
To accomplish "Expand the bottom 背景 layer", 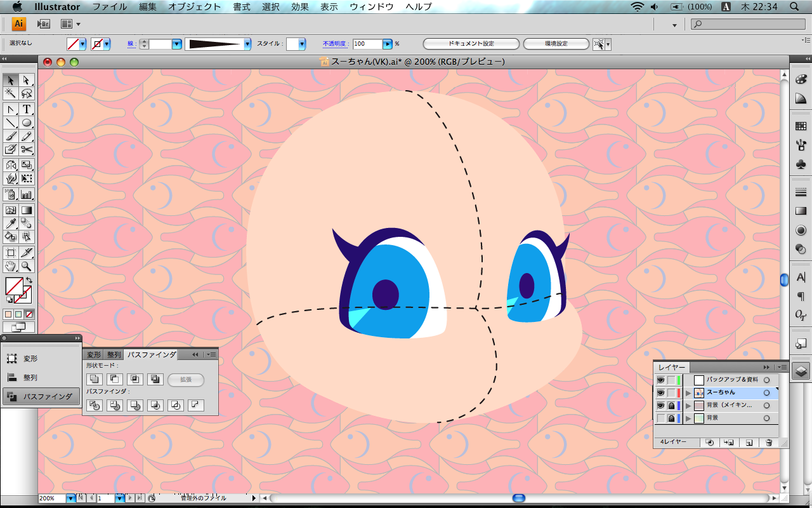I will [x=688, y=418].
